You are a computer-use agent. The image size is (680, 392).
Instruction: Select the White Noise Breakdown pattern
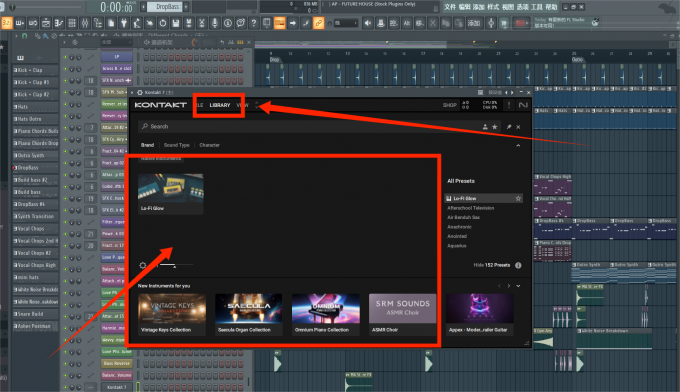[x=35, y=289]
